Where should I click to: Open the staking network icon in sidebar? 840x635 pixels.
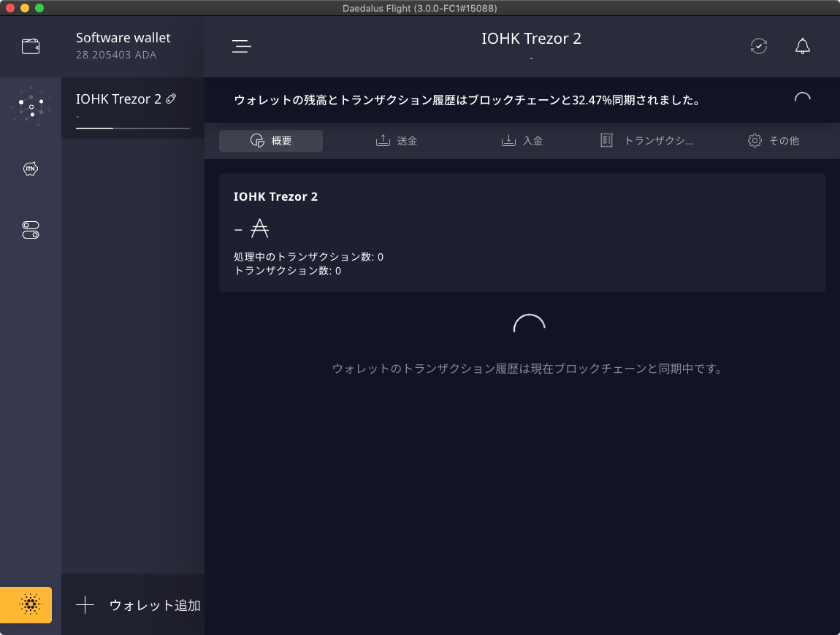coord(31,107)
